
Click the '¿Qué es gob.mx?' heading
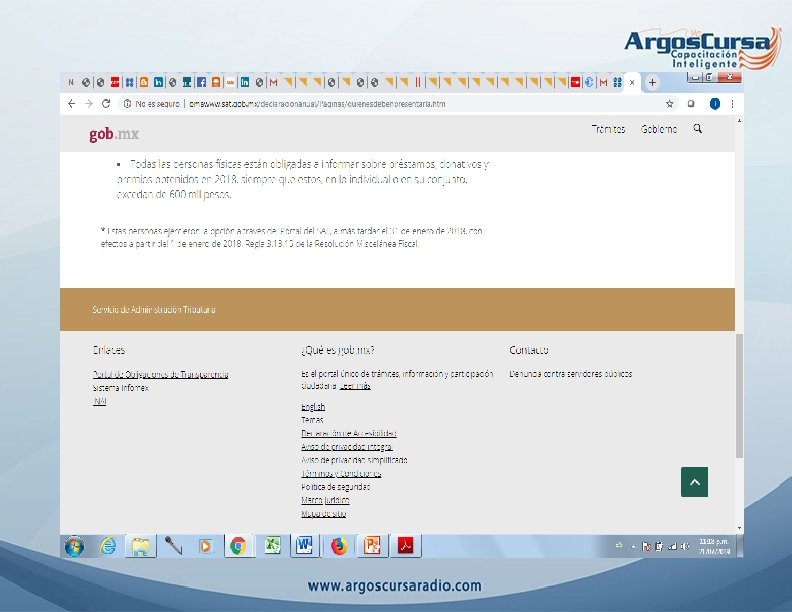pos(338,350)
